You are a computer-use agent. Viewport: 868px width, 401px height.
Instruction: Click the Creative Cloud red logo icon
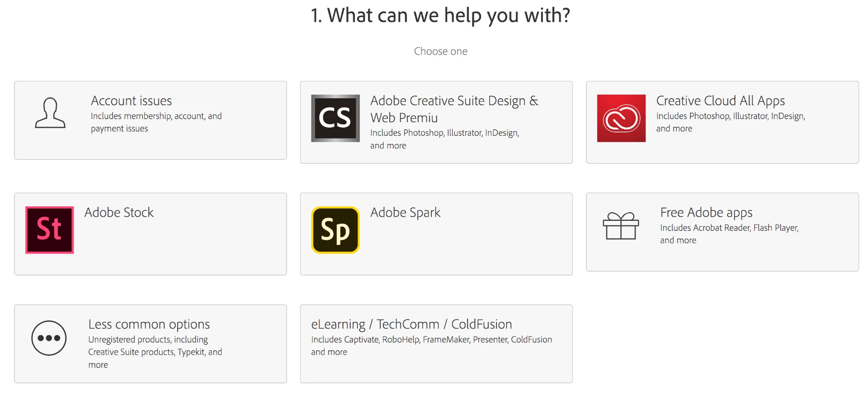621,118
